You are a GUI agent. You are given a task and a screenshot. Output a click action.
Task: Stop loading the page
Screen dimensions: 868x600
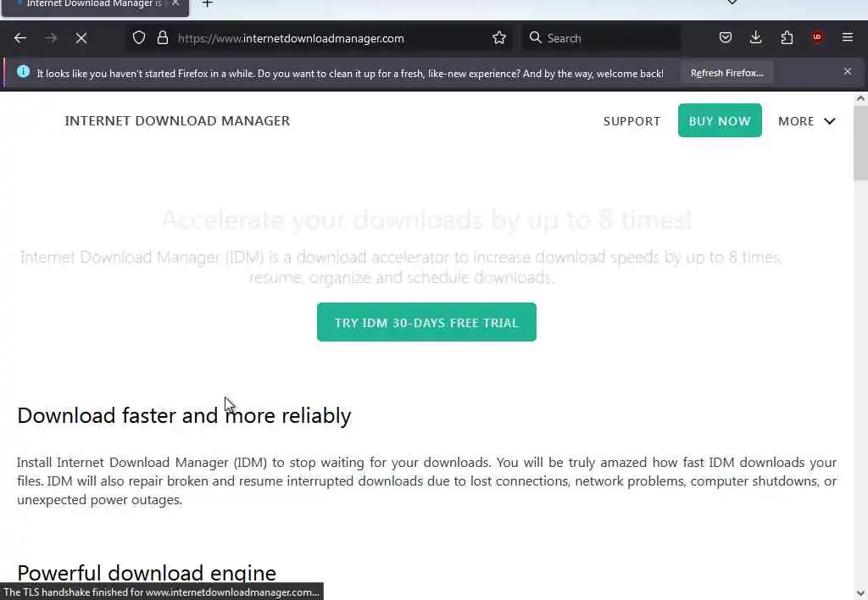81,38
